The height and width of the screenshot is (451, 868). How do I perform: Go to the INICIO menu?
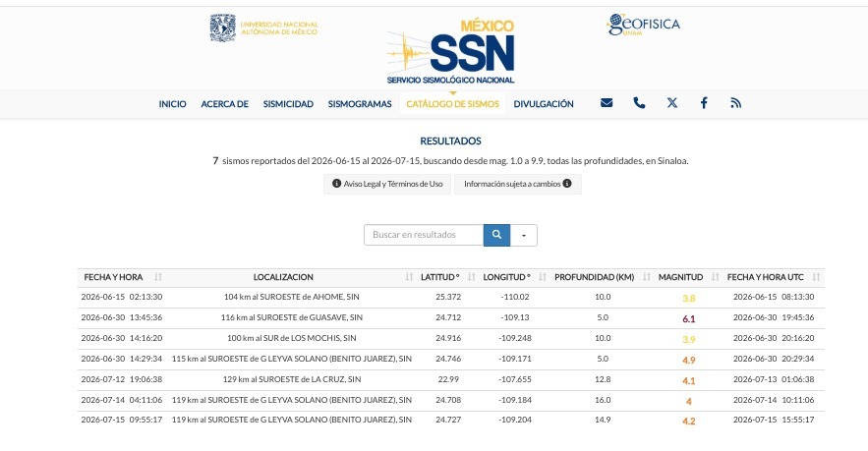(173, 104)
